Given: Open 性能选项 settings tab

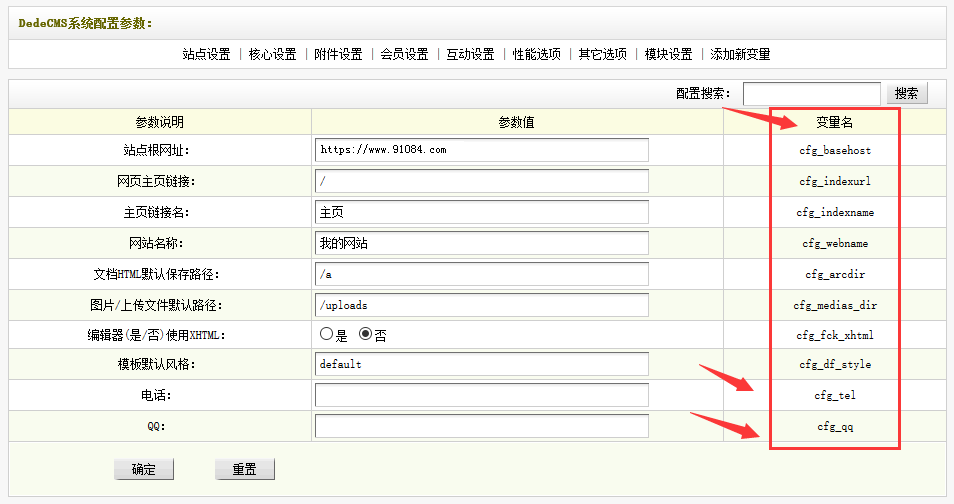Looking at the screenshot, I should point(537,54).
